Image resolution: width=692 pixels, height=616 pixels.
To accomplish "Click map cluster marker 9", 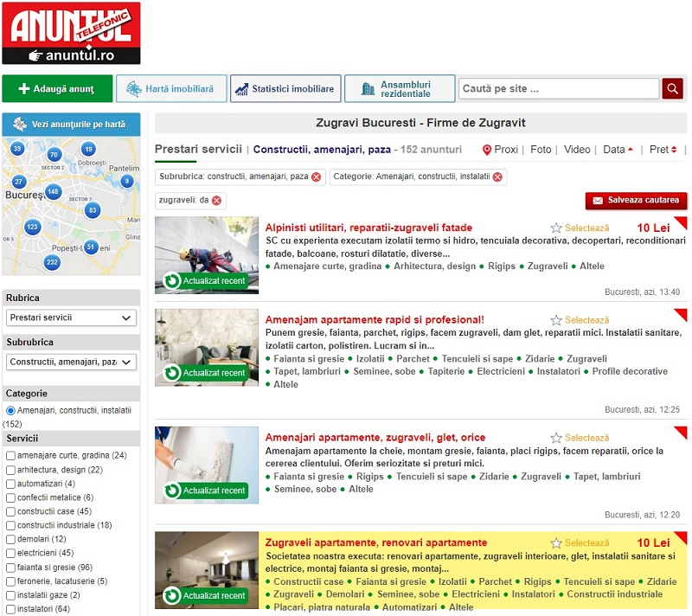I will [x=127, y=181].
